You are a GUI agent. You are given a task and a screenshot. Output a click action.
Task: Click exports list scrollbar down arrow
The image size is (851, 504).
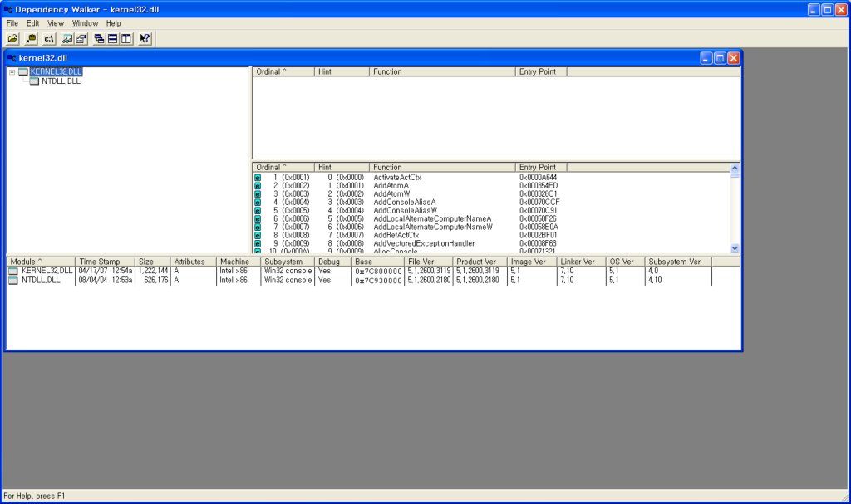(735, 248)
